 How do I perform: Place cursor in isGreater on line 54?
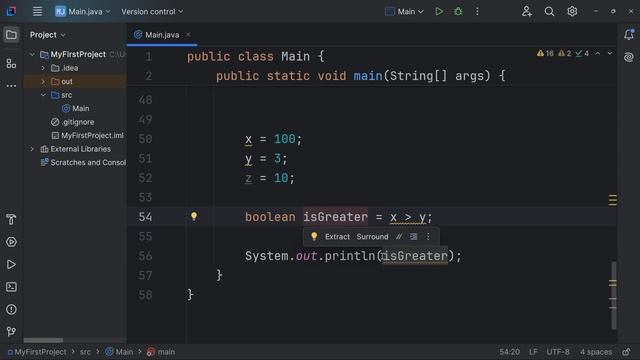(335, 217)
